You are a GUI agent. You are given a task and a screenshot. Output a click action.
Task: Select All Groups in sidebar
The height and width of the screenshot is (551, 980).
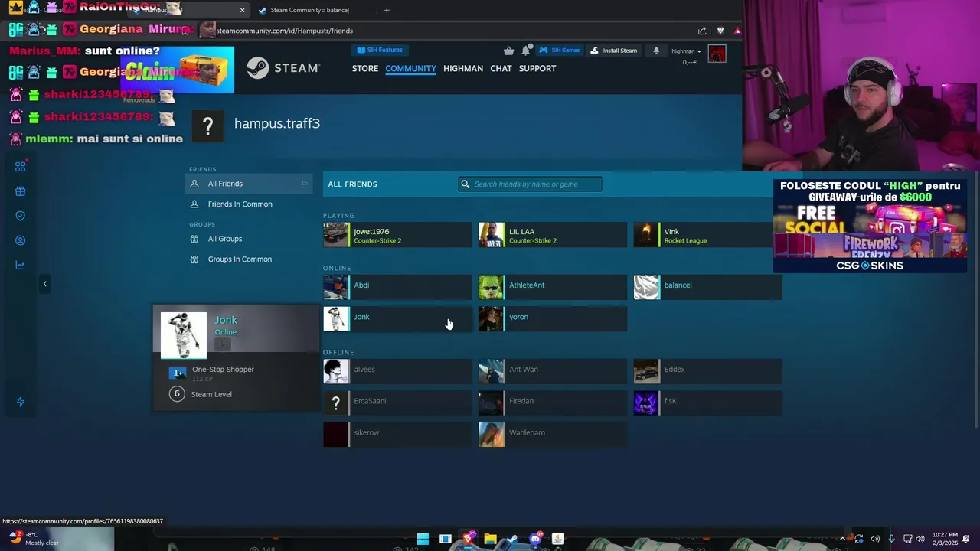tap(250, 239)
